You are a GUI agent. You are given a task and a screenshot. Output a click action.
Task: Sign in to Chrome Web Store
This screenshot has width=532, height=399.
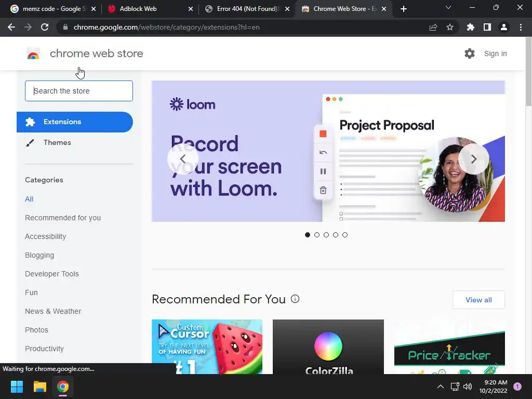[495, 54]
